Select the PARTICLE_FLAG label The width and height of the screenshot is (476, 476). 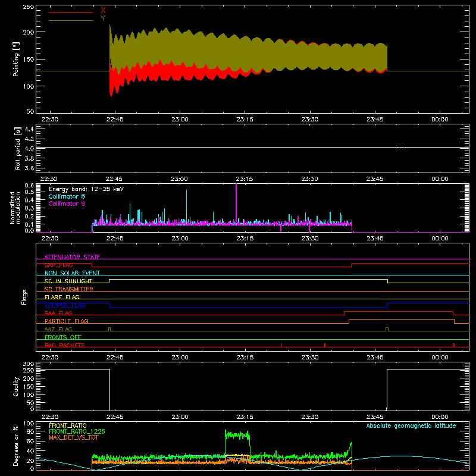pos(67,321)
